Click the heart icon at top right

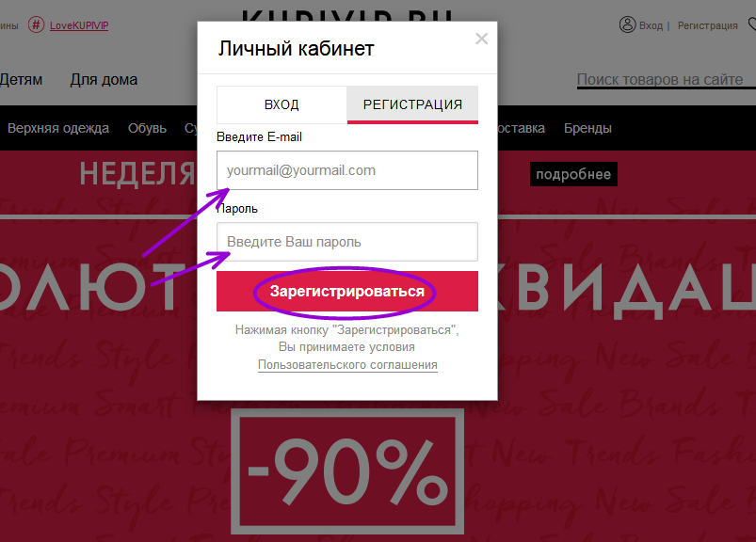click(751, 24)
